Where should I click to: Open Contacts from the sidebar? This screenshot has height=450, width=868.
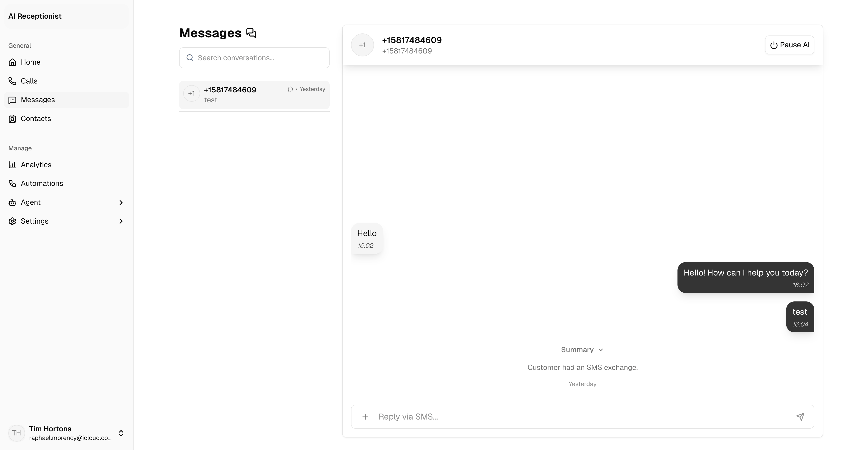66,119
